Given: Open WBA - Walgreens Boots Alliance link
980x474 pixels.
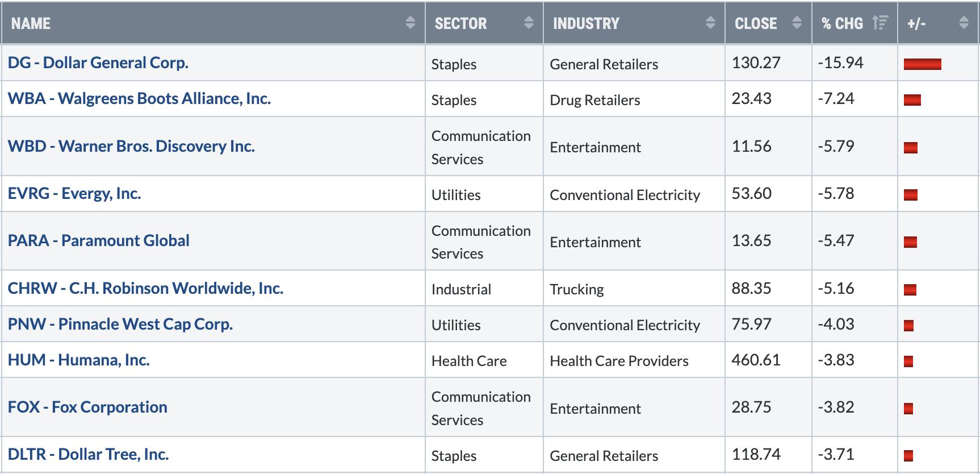Looking at the screenshot, I should [139, 98].
